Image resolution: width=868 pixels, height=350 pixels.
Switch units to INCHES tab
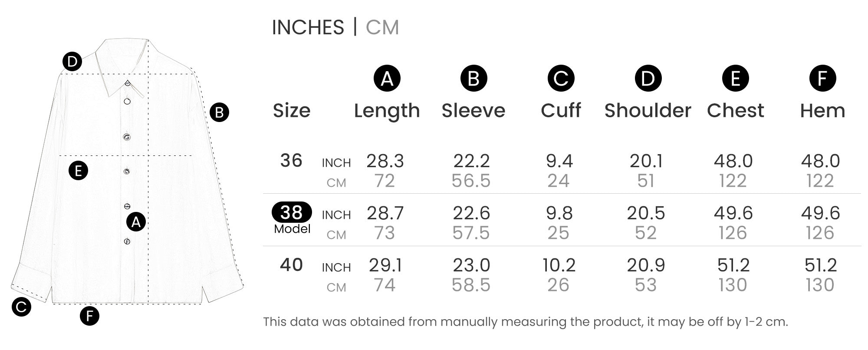point(308,27)
